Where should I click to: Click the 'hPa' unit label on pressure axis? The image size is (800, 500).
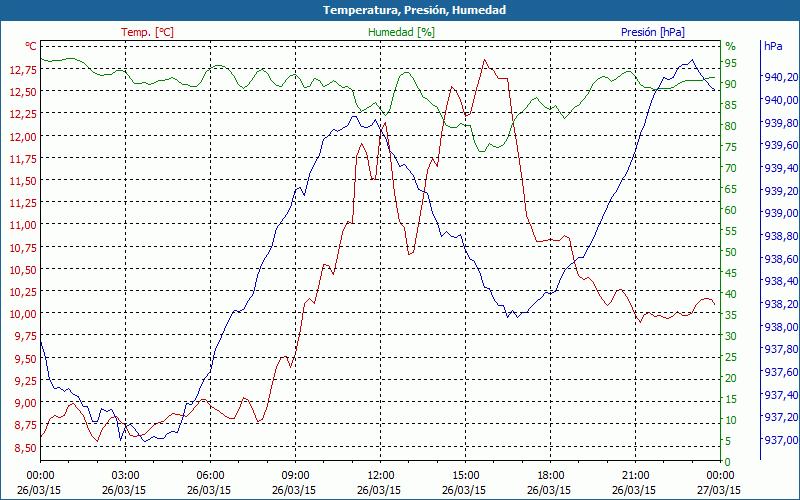(x=773, y=46)
